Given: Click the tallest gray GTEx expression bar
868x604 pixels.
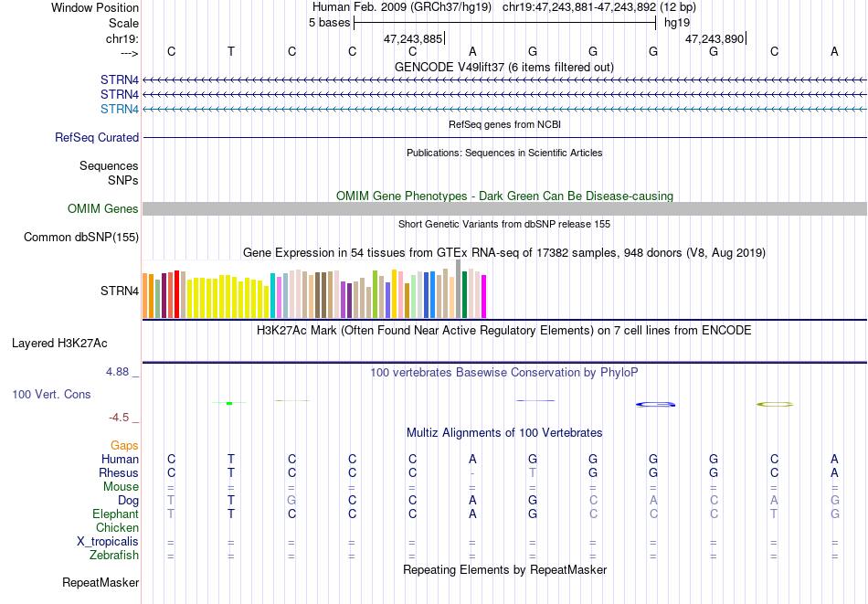Looking at the screenshot, I should tap(459, 289).
